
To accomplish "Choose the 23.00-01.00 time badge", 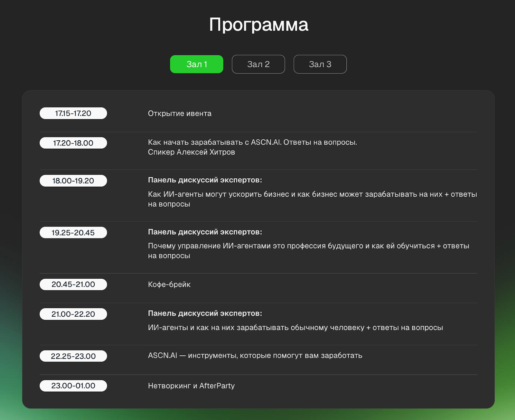I will (73, 386).
